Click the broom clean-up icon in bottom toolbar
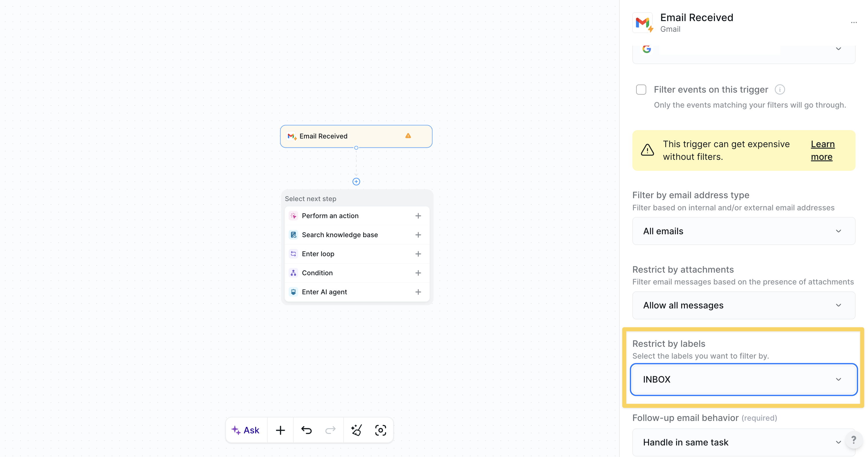The image size is (868, 457). click(356, 430)
